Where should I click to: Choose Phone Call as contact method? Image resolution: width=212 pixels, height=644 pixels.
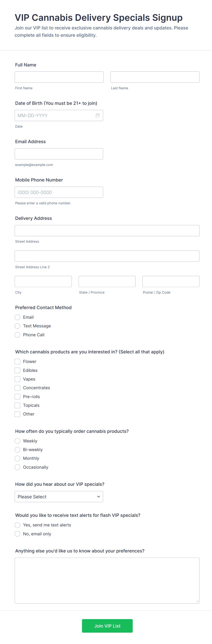pyautogui.click(x=18, y=335)
